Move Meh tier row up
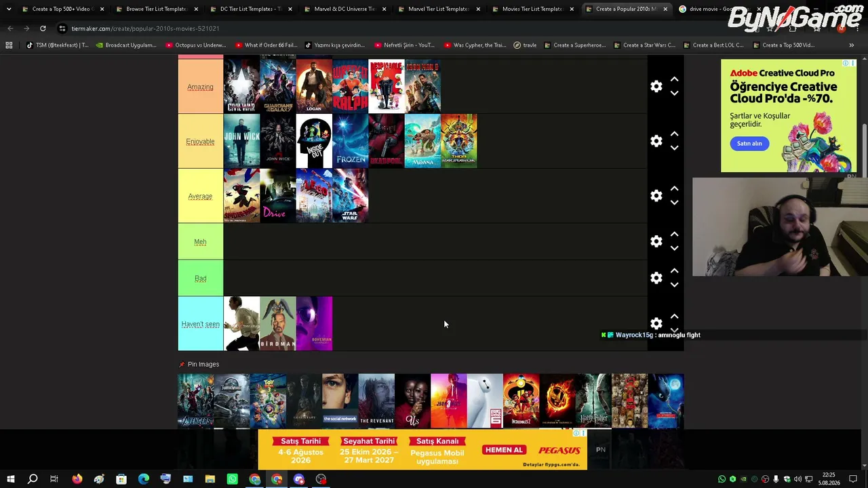This screenshot has height=488, width=868. [x=674, y=235]
